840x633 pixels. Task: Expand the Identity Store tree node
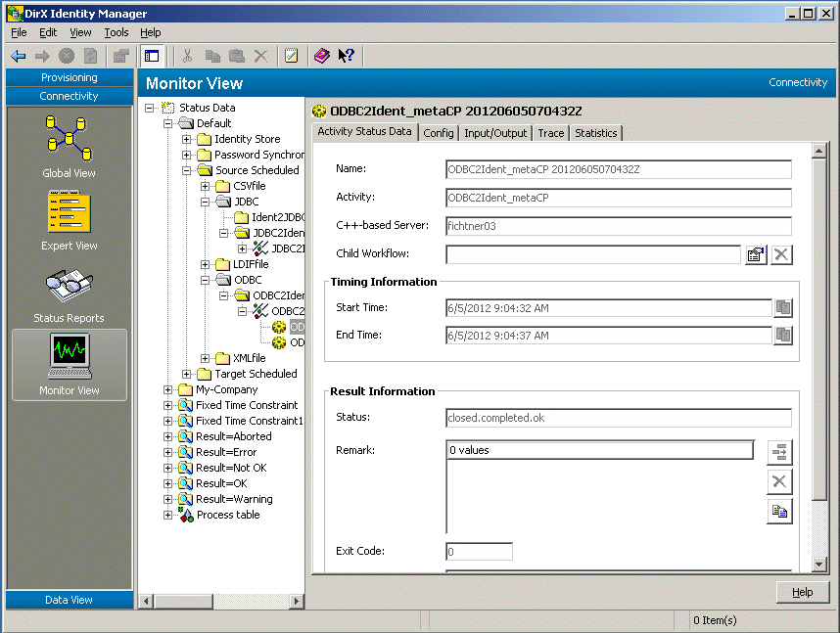point(186,140)
